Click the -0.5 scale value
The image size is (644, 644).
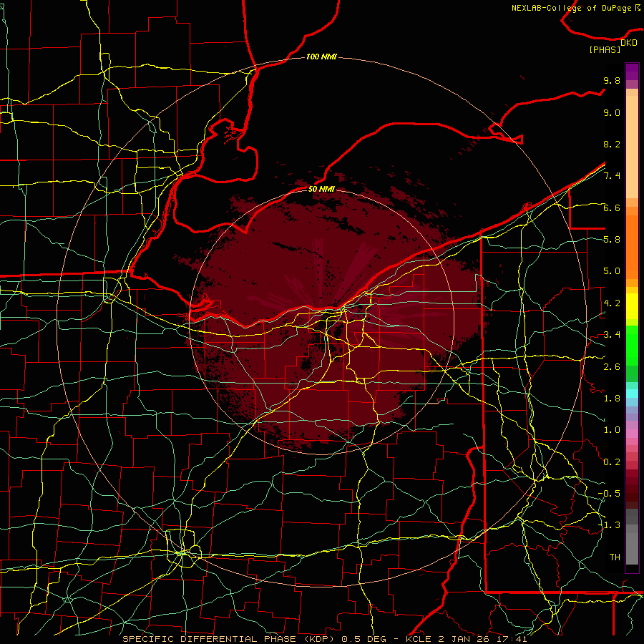click(609, 494)
